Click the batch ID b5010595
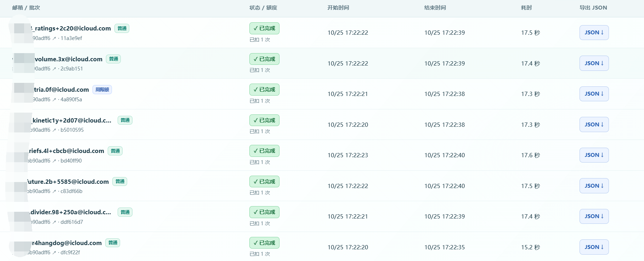 tap(72, 130)
